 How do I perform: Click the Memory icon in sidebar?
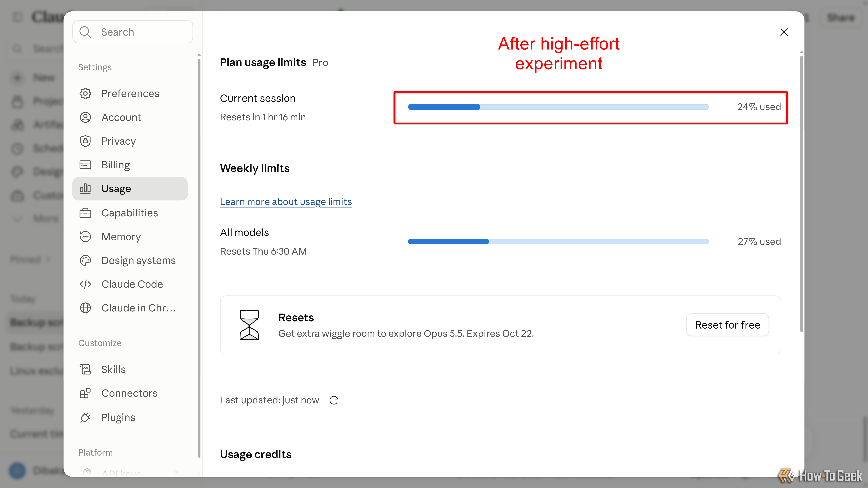(x=85, y=237)
